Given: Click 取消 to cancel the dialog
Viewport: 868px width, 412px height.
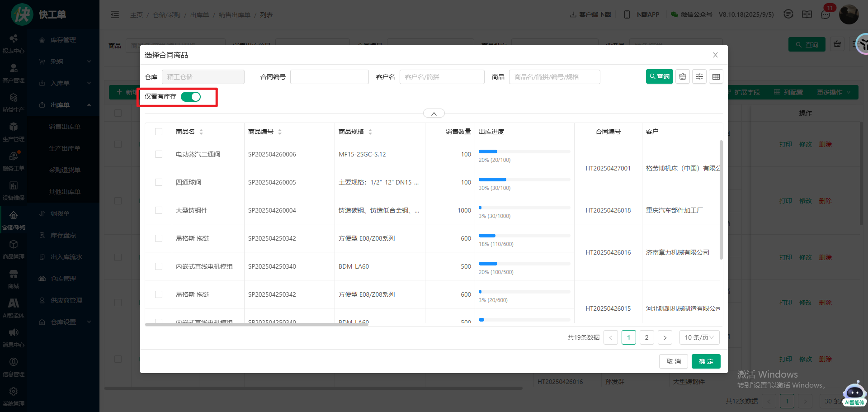Looking at the screenshot, I should pos(673,362).
